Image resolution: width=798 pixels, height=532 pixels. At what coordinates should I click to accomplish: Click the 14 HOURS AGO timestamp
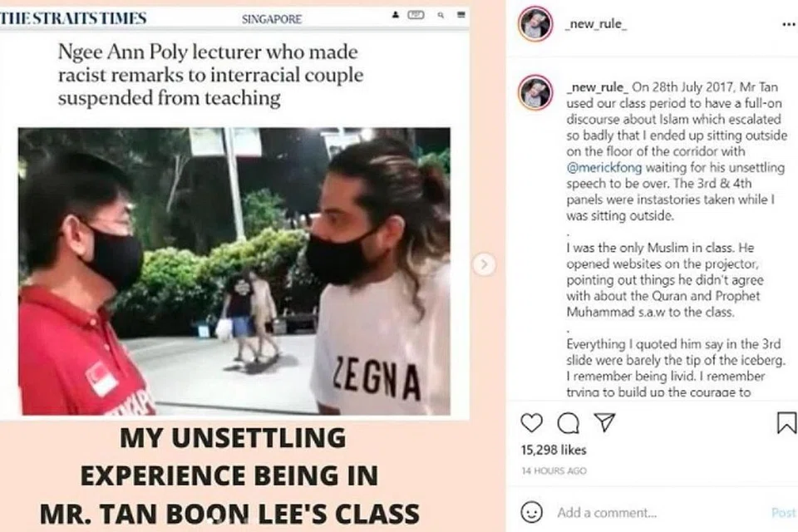[x=554, y=471]
